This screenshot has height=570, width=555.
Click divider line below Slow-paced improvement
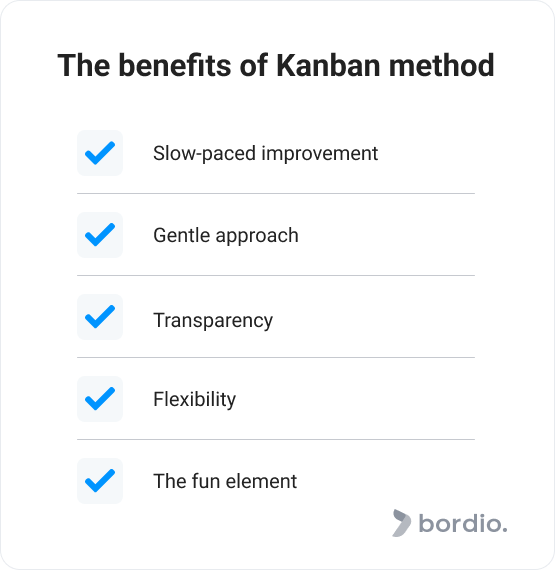pyautogui.click(x=276, y=193)
